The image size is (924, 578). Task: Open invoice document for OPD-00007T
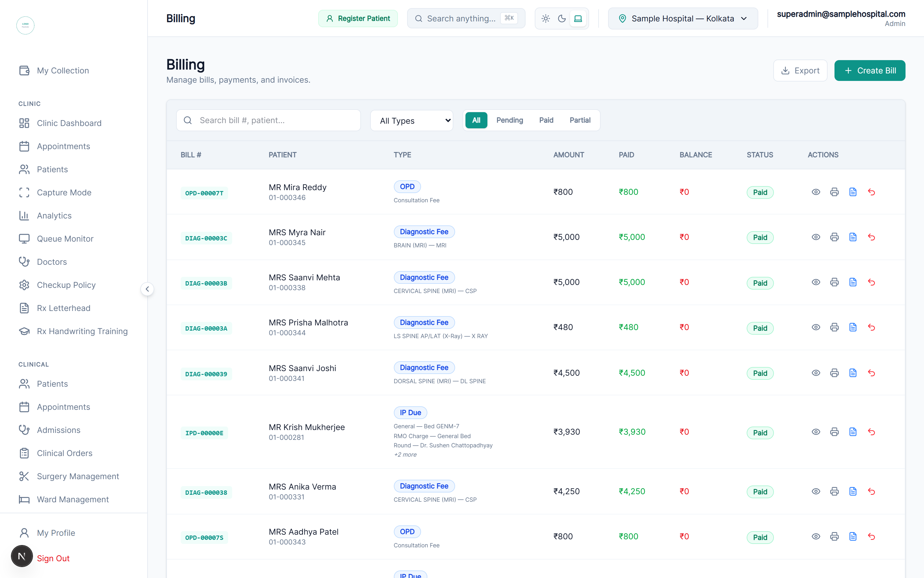pos(853,192)
